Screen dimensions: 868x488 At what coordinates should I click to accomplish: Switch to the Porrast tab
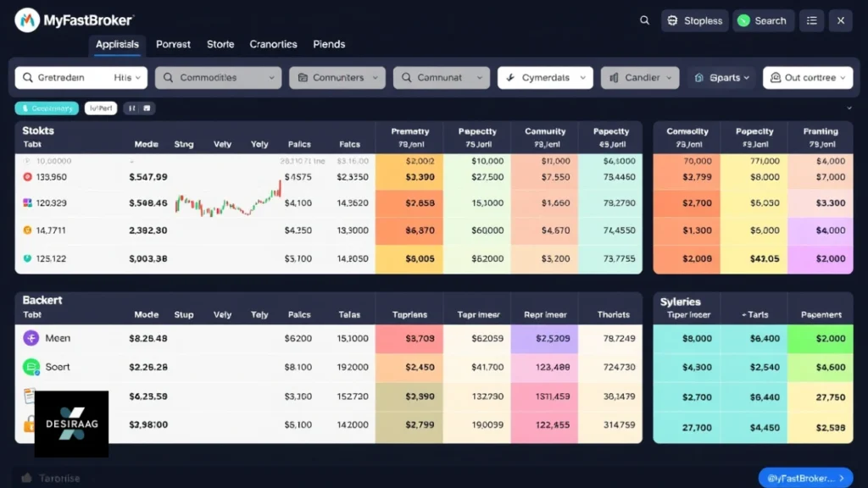point(173,44)
